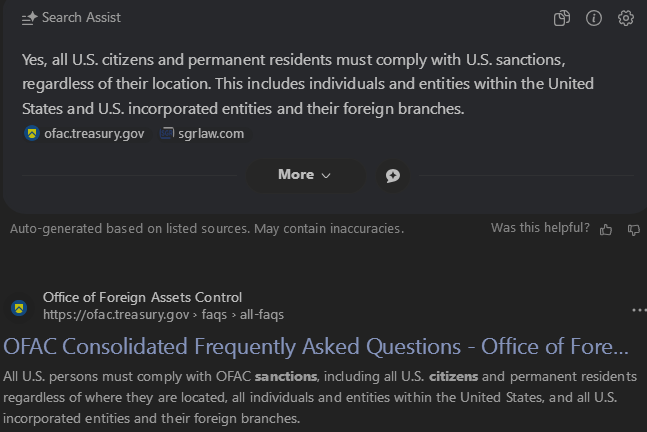The width and height of the screenshot is (647, 432).
Task: Click the ofac.treasury.gov faqs breadcrumb URL
Action: click(x=163, y=314)
